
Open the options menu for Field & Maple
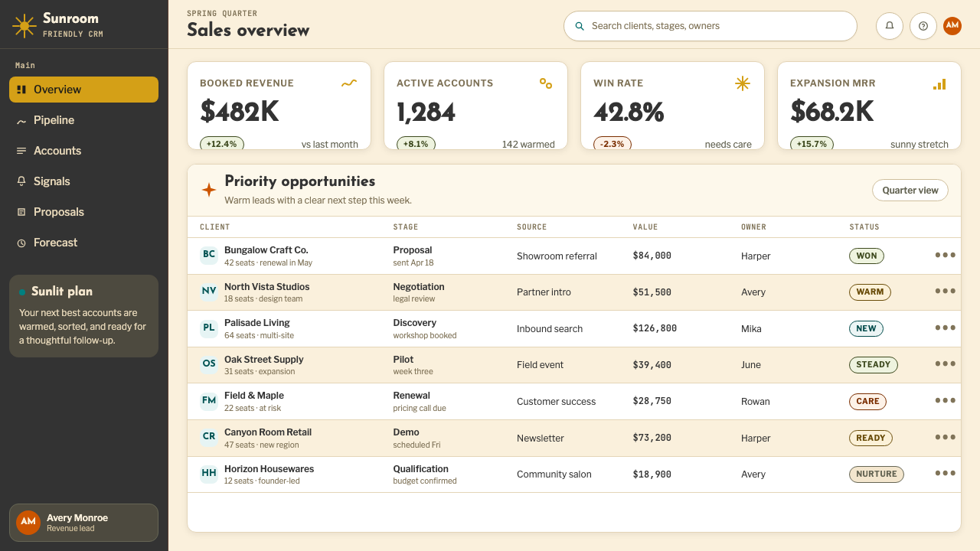click(x=946, y=400)
